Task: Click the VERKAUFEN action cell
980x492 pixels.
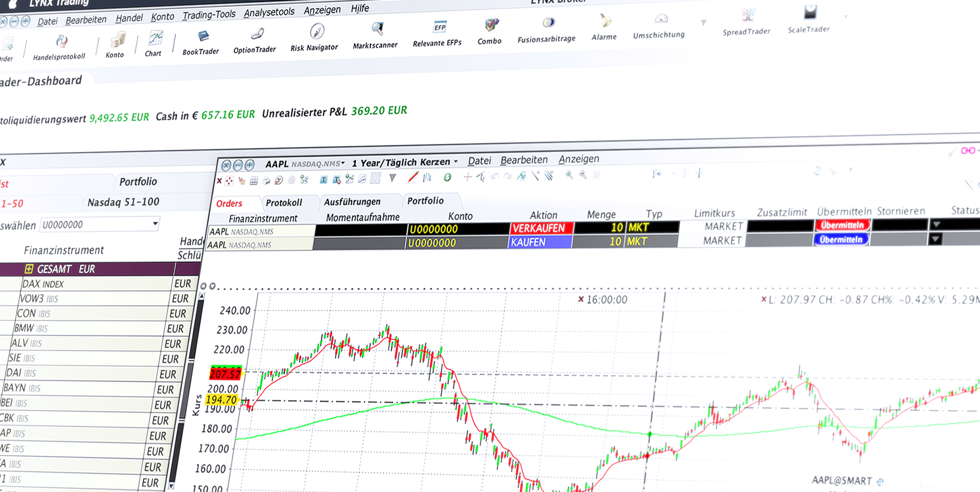Action: click(541, 228)
